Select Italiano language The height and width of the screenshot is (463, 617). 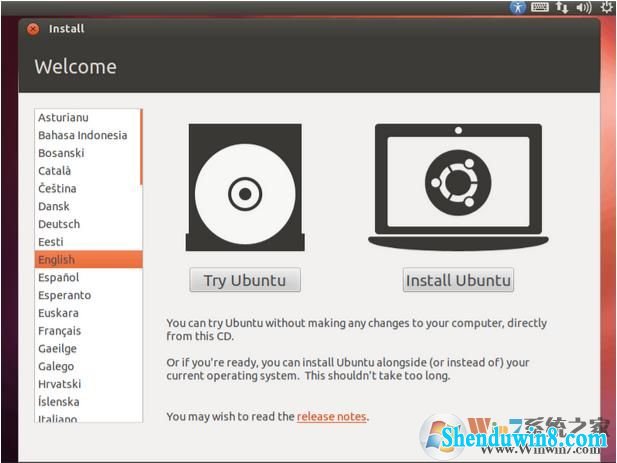pos(88,417)
